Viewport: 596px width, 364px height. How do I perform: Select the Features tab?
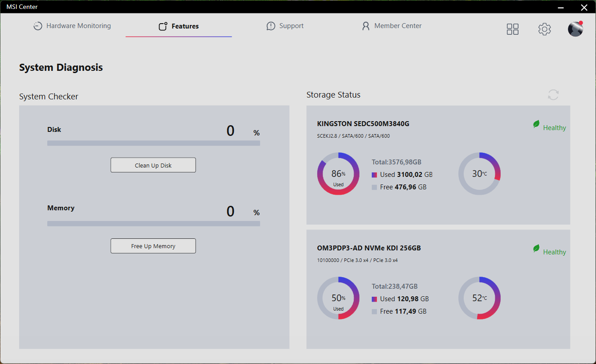click(x=179, y=26)
